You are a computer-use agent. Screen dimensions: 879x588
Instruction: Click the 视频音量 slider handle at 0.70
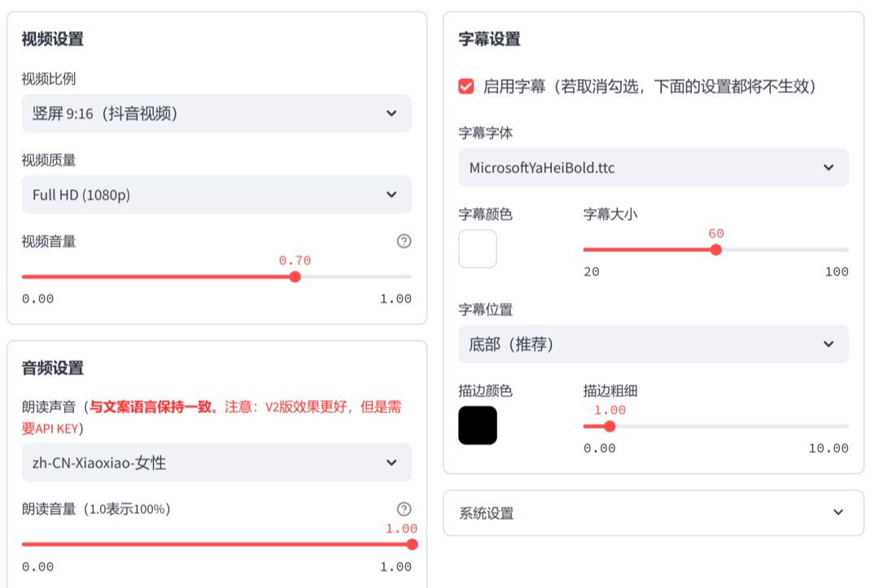(295, 277)
